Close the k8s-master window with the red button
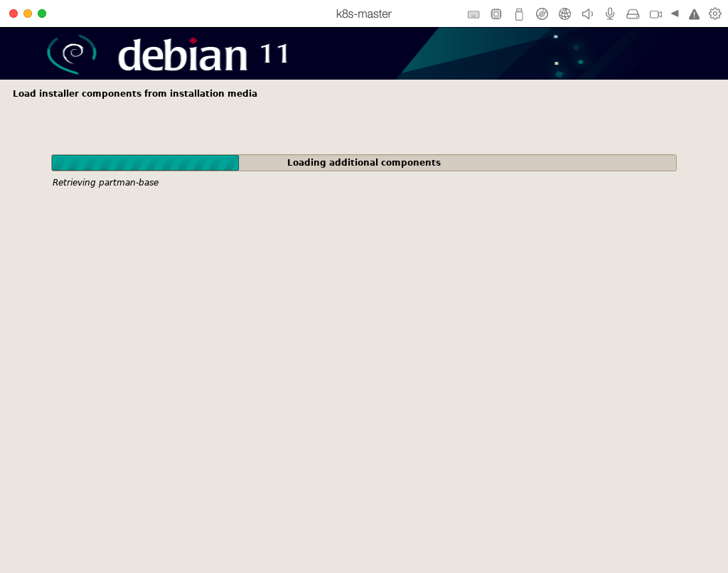This screenshot has width=728, height=573. point(14,14)
